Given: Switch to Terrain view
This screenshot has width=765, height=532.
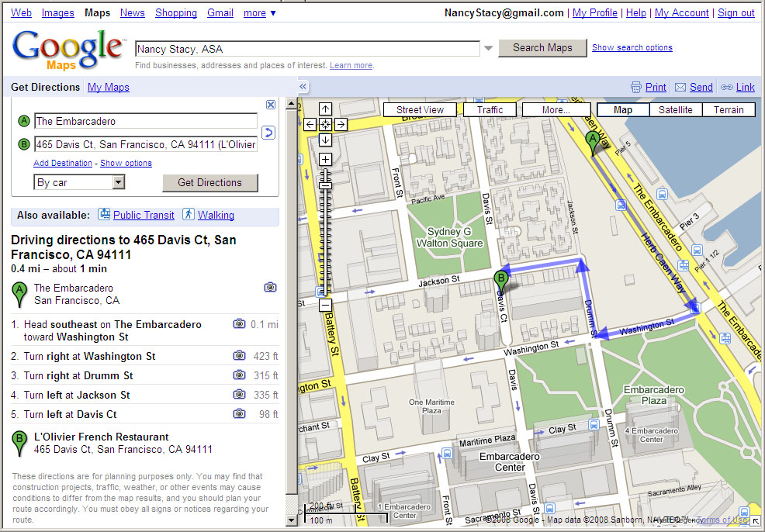Looking at the screenshot, I should pyautogui.click(x=729, y=109).
